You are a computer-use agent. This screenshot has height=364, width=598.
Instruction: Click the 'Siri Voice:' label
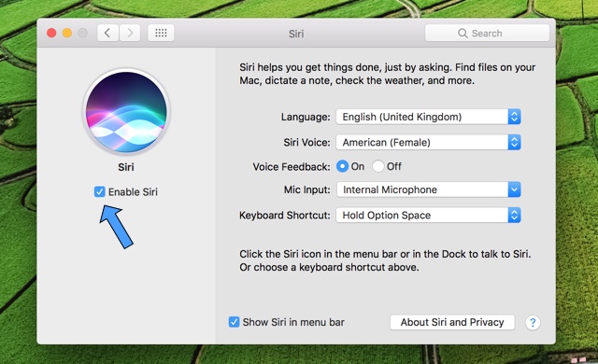pos(306,143)
